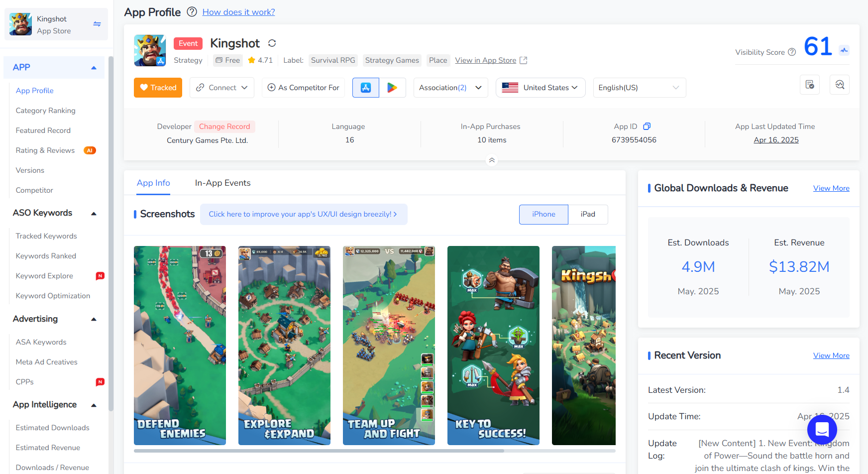This screenshot has width=868, height=474.
Task: Switch screenshots to iPad
Action: (588, 214)
